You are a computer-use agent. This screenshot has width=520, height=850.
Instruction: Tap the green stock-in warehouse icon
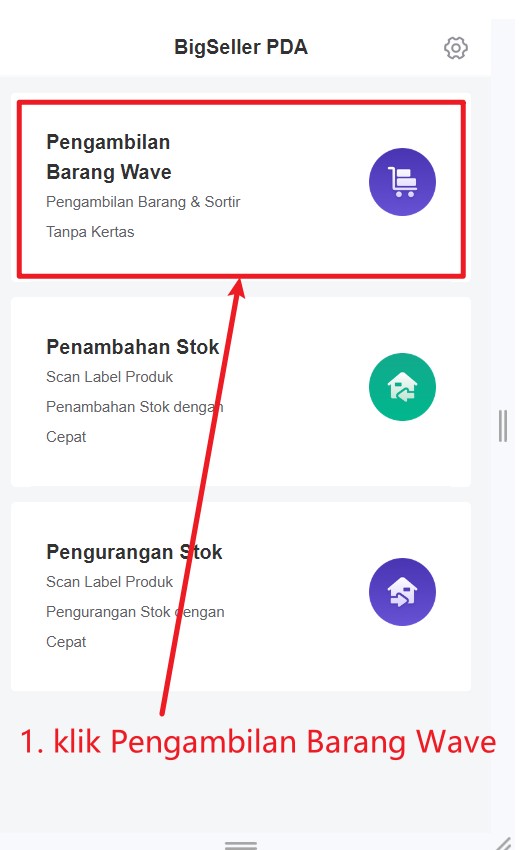coord(402,387)
